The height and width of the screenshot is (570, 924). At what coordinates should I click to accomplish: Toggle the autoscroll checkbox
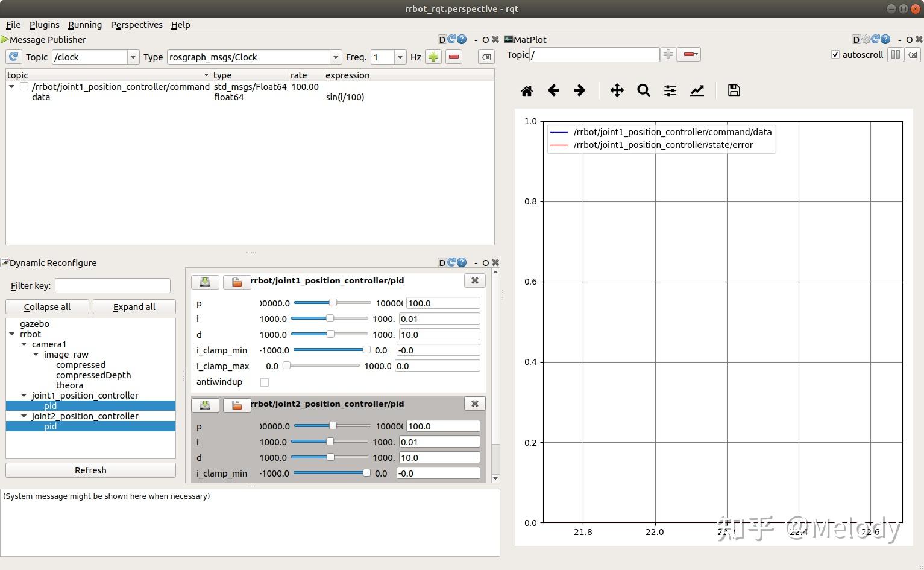pyautogui.click(x=835, y=55)
